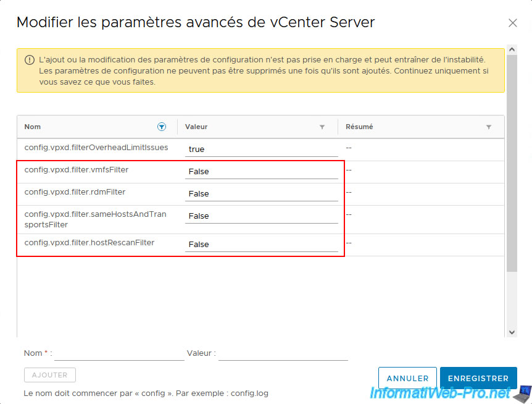Open the active filter on Nom column

click(162, 127)
